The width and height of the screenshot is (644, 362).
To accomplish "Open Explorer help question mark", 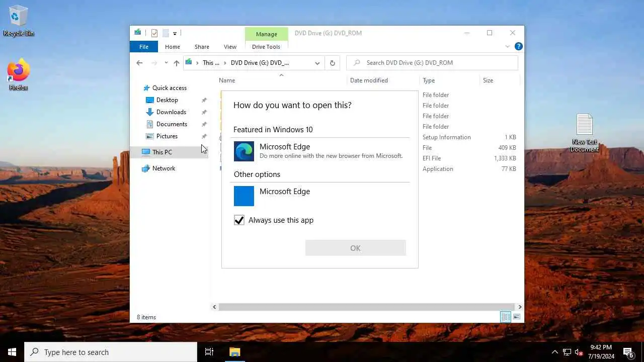I will pos(518,46).
